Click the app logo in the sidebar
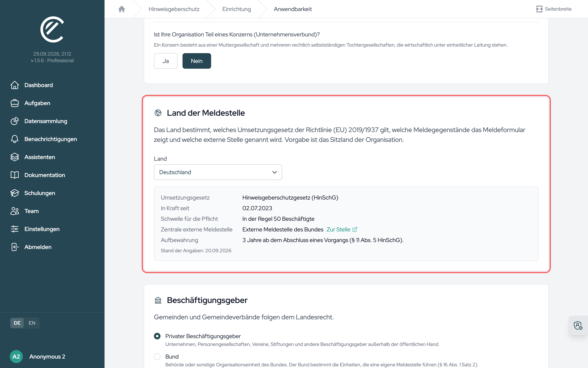The height and width of the screenshot is (368, 588). [52, 29]
